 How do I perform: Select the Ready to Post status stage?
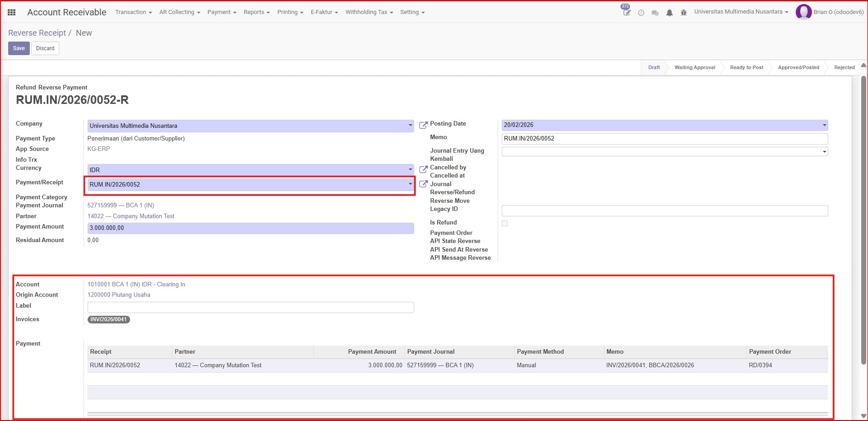[x=747, y=67]
